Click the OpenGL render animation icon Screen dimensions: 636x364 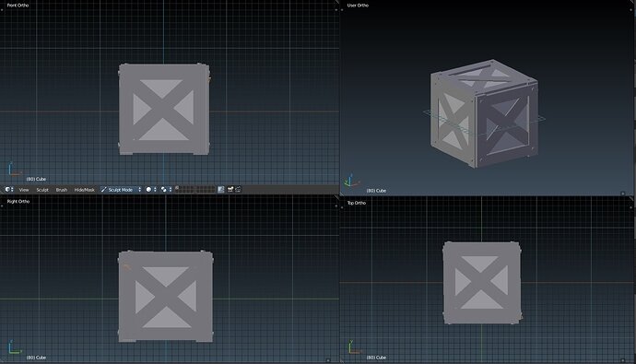(x=238, y=189)
